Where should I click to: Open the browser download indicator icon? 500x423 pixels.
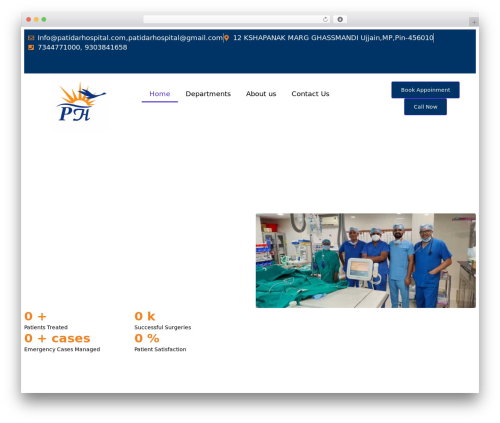point(340,19)
